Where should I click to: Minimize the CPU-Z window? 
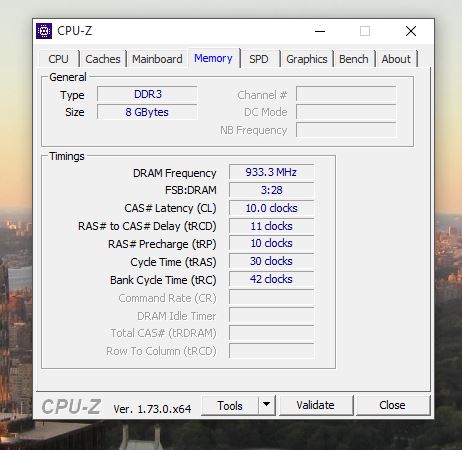point(320,31)
